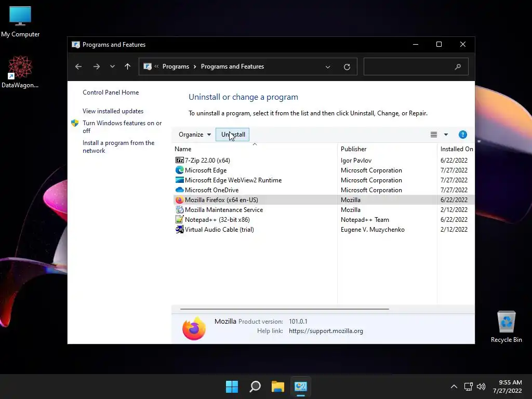The image size is (532, 399).
Task: Open the breadcrumb arrow after Programs
Action: 195,66
